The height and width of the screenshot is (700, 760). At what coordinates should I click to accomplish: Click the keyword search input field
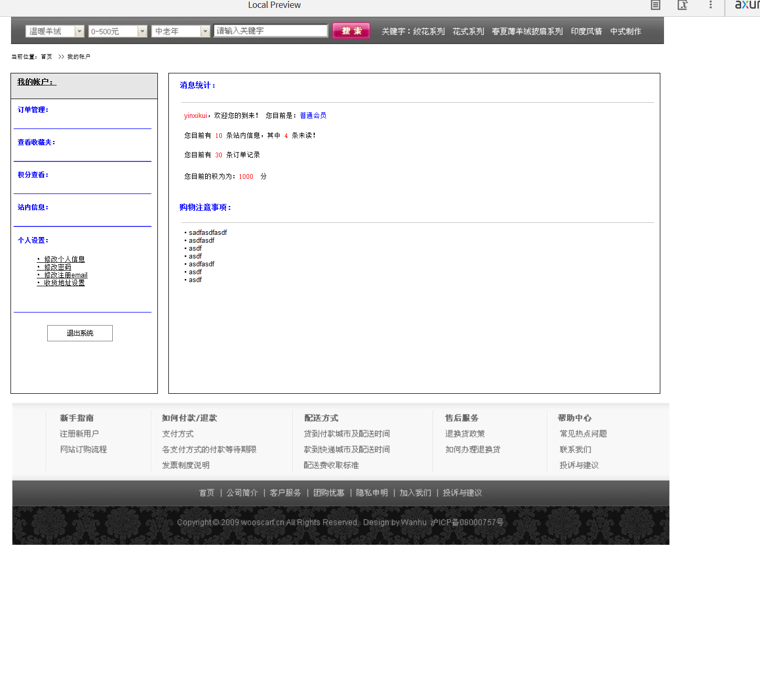(271, 31)
